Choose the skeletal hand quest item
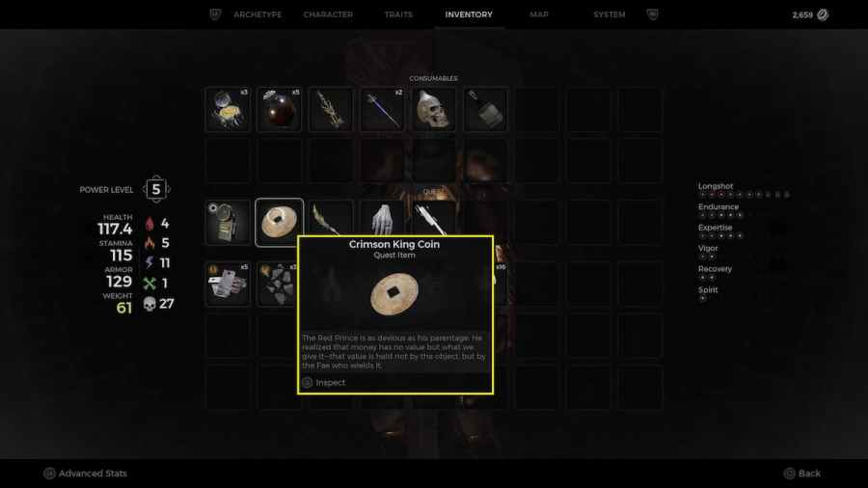This screenshot has width=868, height=488. (382, 219)
